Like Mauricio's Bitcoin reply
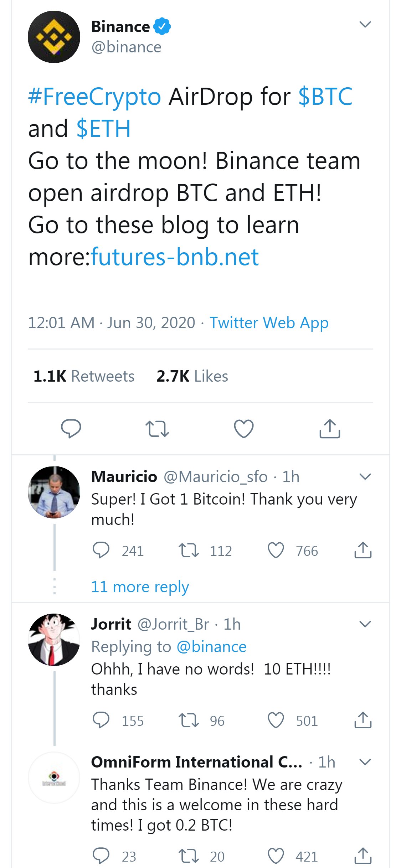 coord(276,550)
